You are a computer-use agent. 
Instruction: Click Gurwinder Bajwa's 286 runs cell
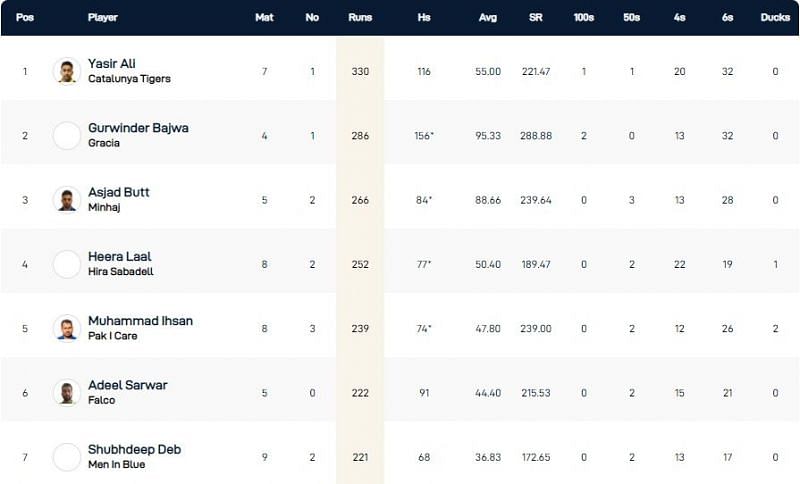359,136
